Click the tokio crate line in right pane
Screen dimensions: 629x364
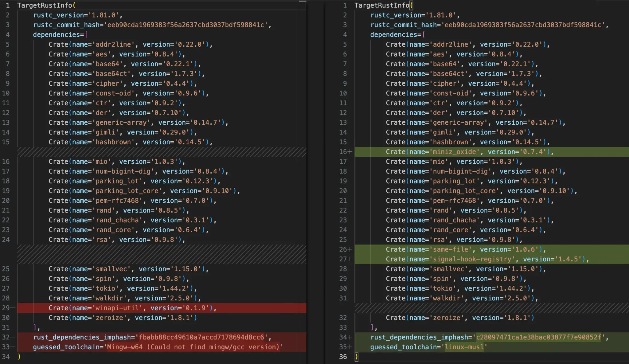tap(455, 288)
